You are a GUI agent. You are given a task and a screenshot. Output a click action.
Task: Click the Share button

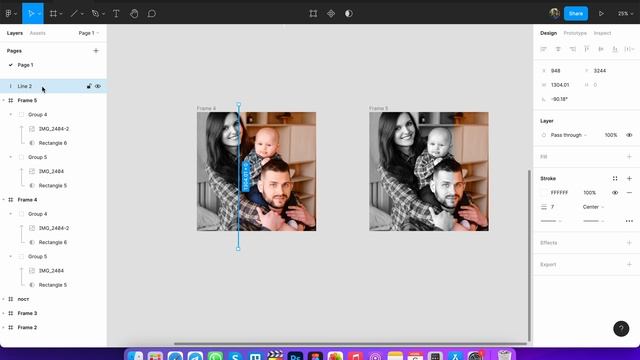576,13
